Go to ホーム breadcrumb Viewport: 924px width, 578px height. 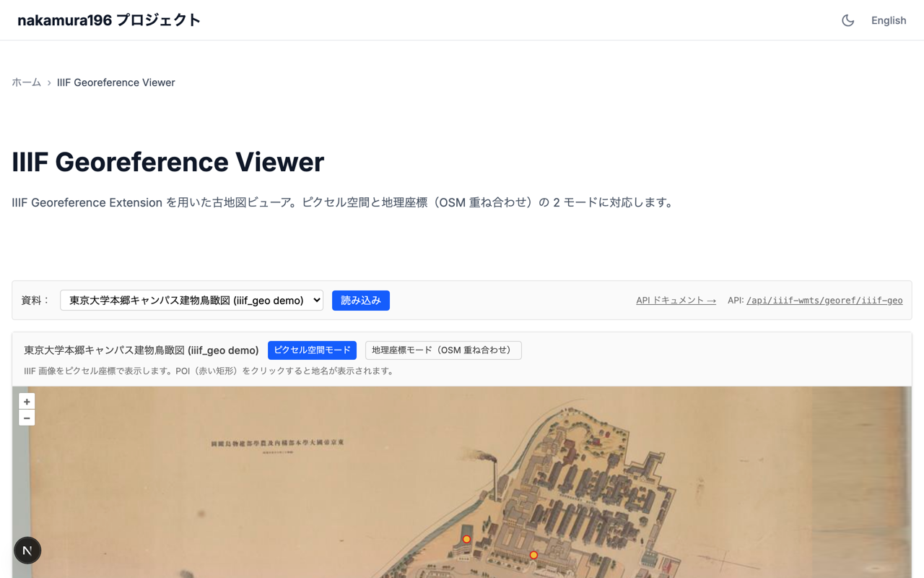[x=27, y=82]
